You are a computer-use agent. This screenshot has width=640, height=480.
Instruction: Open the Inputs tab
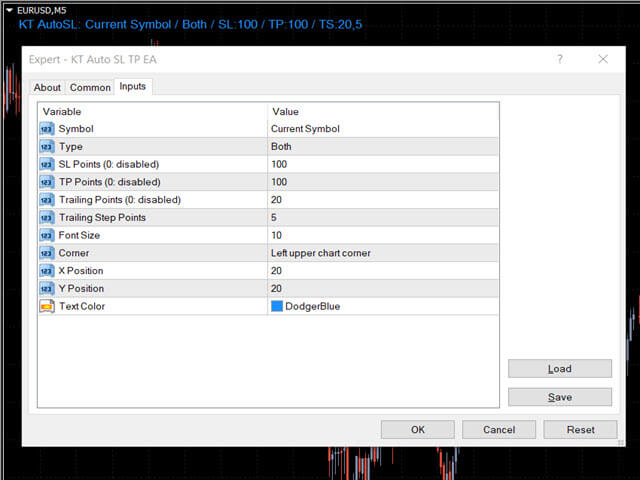point(132,87)
